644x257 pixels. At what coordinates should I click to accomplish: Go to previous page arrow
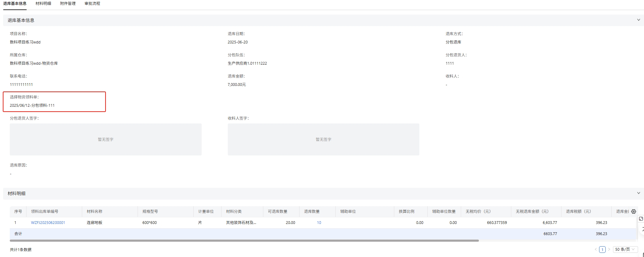[x=596, y=249]
